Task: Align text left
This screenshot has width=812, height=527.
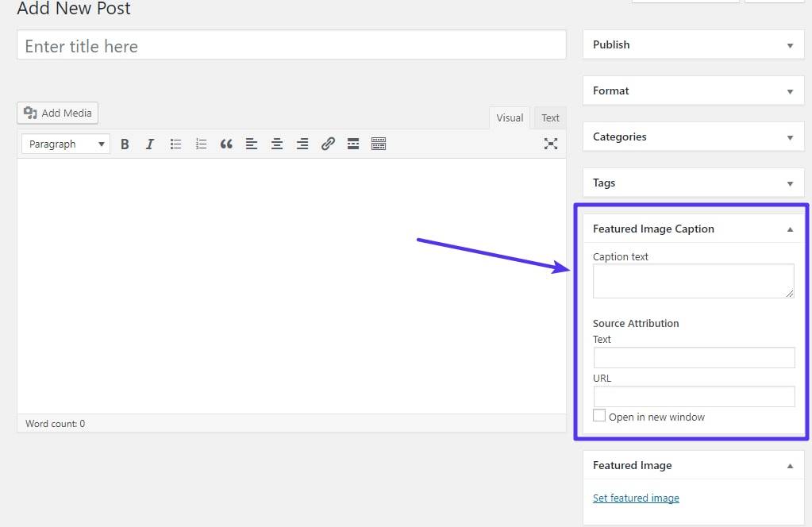Action: (x=252, y=144)
